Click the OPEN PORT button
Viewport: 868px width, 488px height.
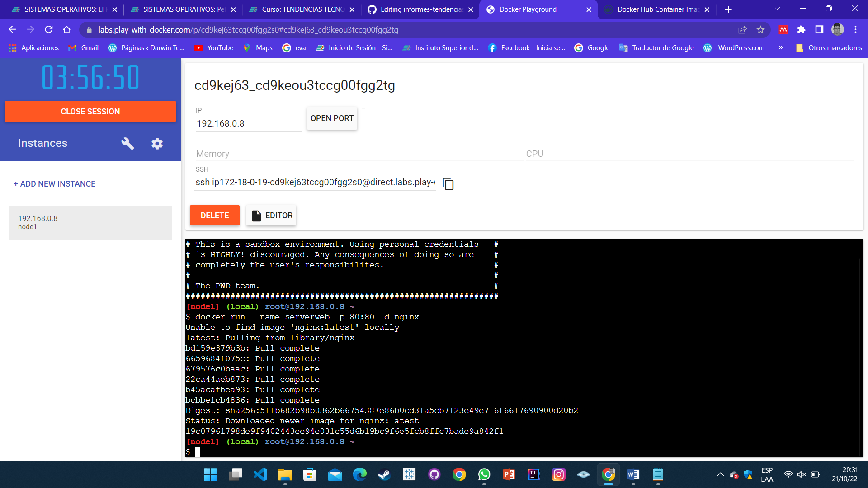click(x=332, y=118)
